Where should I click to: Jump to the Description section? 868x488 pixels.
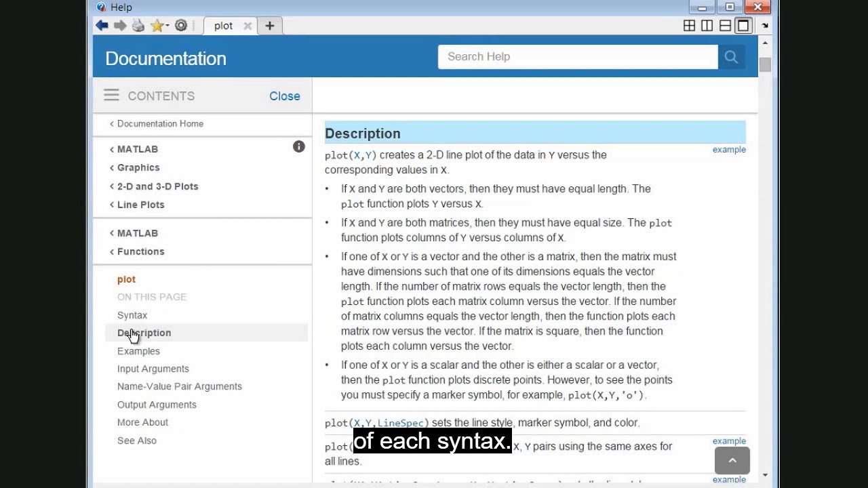tap(144, 333)
